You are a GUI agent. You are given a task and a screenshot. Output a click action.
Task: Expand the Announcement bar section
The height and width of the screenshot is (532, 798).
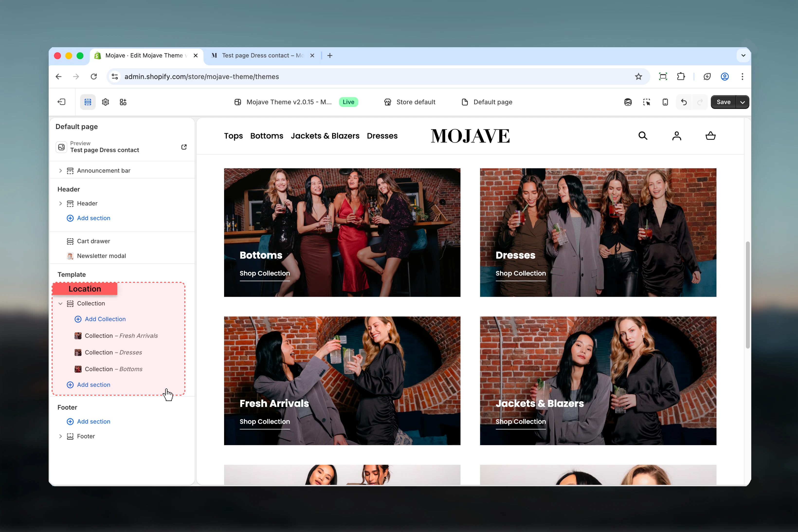[60, 170]
